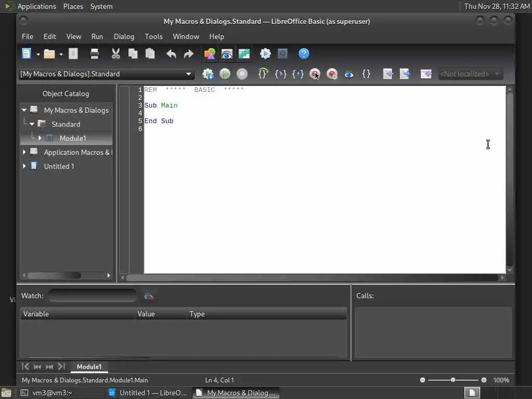Open the Edit menu
This screenshot has width=532, height=399.
point(49,37)
